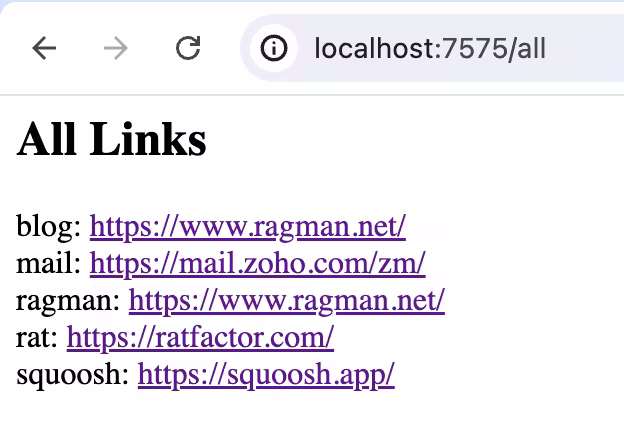
Task: Open the mail.zoho.com/zm link
Action: [257, 264]
